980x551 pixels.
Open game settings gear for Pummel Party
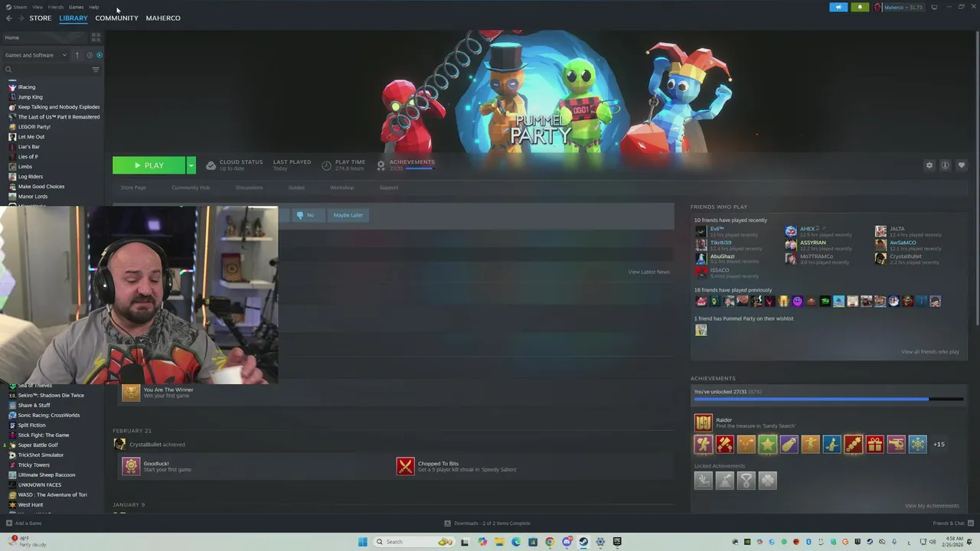pos(929,165)
